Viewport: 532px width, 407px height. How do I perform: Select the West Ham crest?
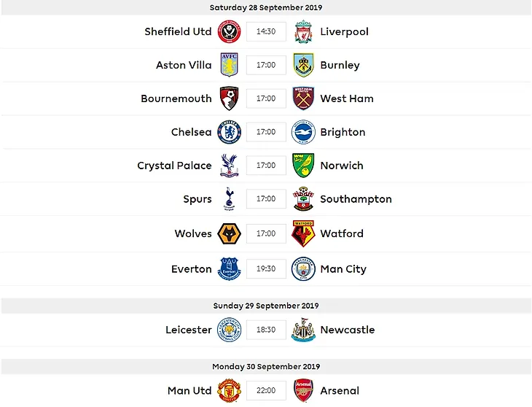pos(303,98)
